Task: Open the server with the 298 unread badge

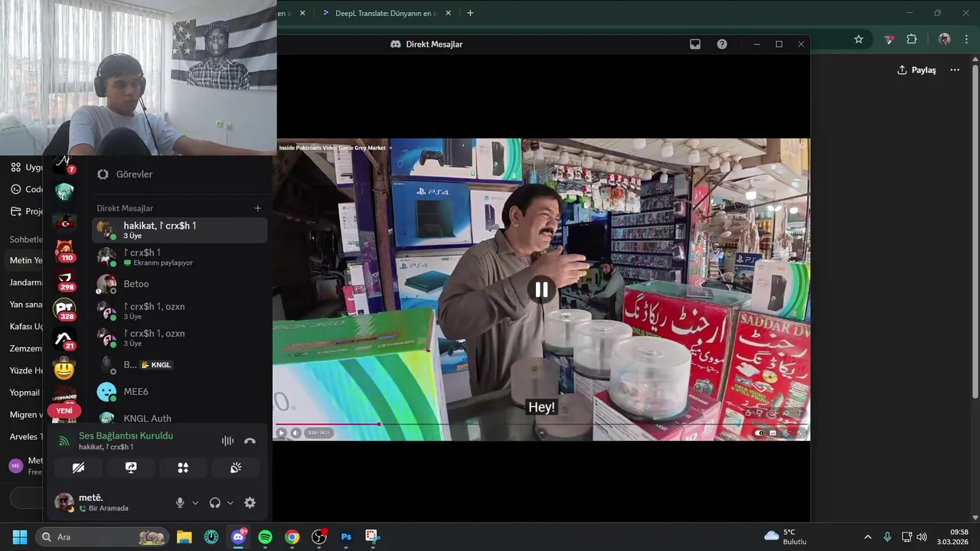Action: pos(64,280)
